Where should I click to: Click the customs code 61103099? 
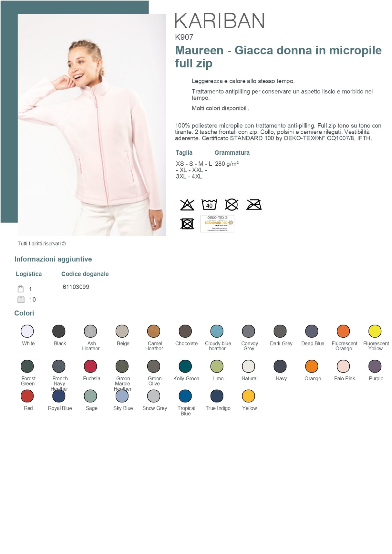76,287
